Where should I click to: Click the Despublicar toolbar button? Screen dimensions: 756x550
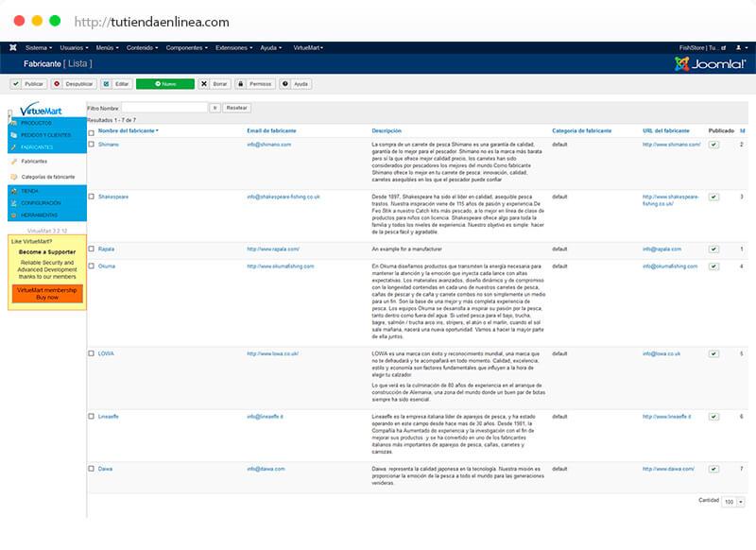74,84
